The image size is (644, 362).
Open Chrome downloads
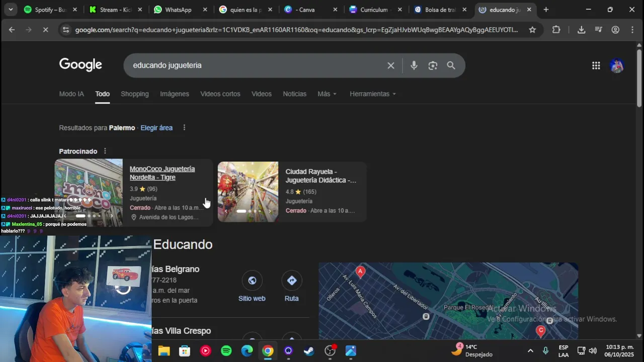point(581,30)
